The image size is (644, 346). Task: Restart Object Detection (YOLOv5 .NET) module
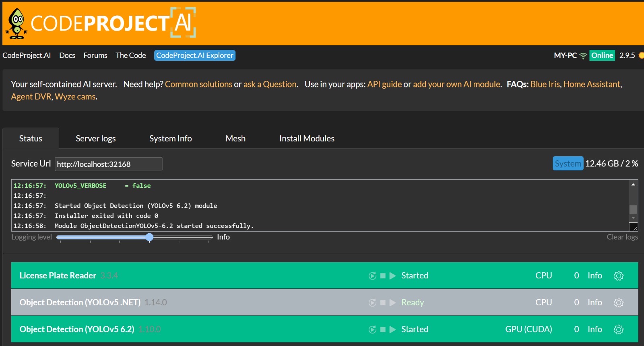coord(372,302)
